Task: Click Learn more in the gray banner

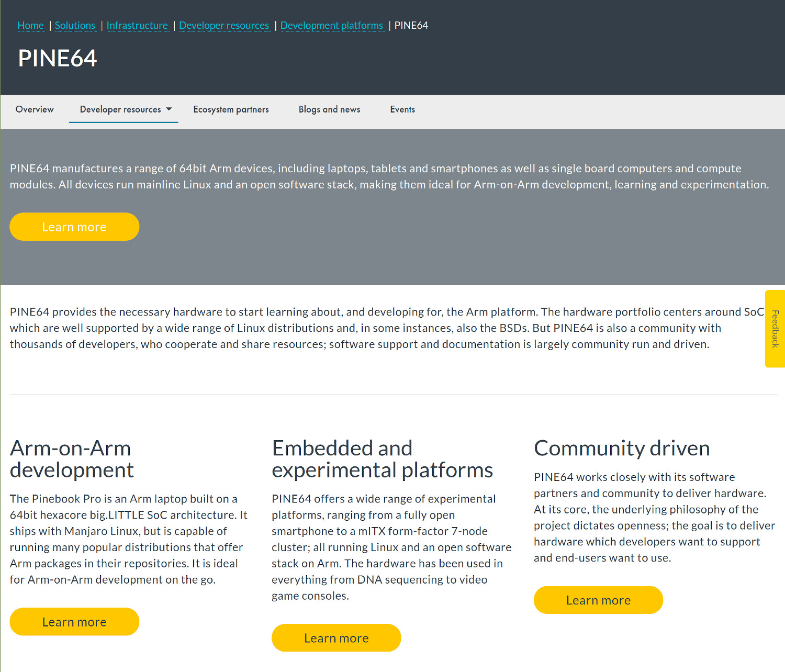Action: tap(74, 227)
